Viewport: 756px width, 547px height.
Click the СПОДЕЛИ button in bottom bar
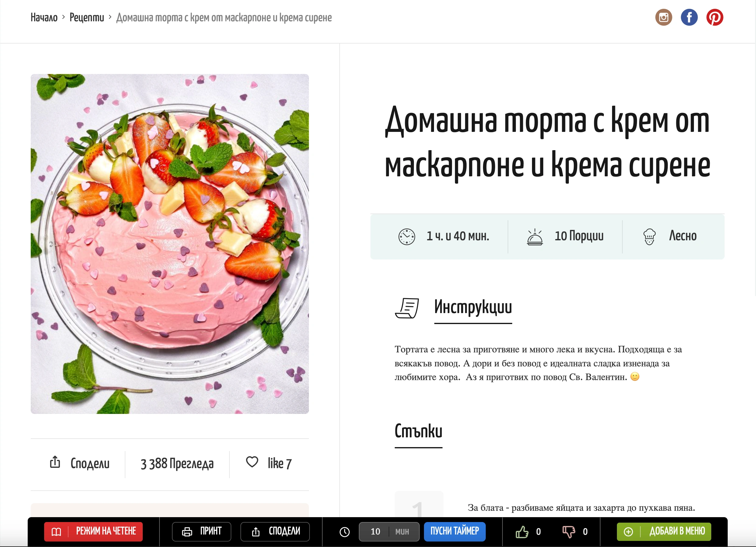coord(275,532)
